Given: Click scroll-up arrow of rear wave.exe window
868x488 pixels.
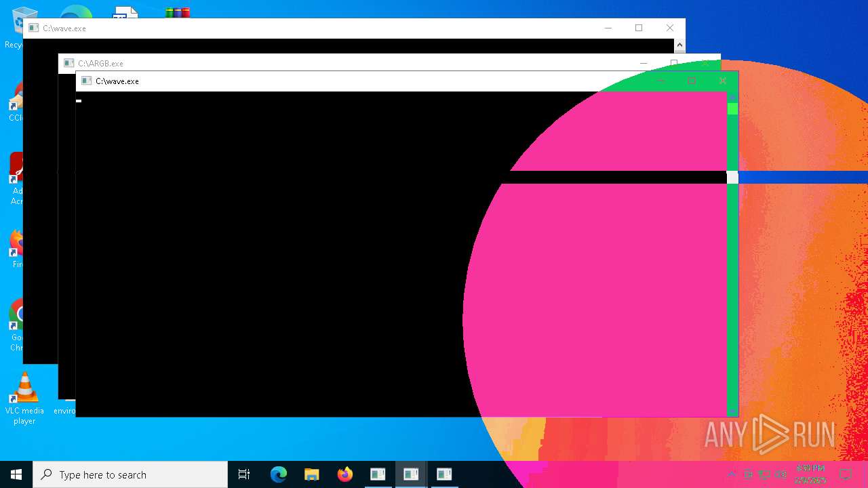Looking at the screenshot, I should pos(679,45).
